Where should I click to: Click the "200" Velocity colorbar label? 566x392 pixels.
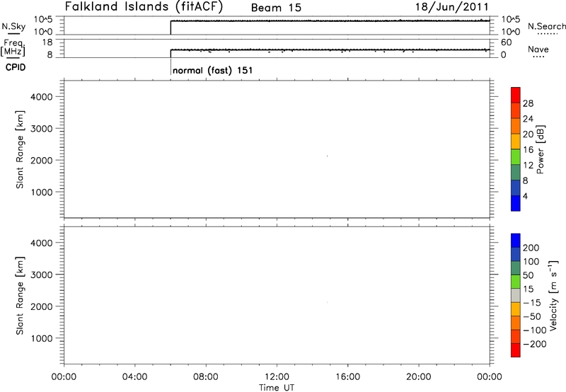[x=531, y=248]
